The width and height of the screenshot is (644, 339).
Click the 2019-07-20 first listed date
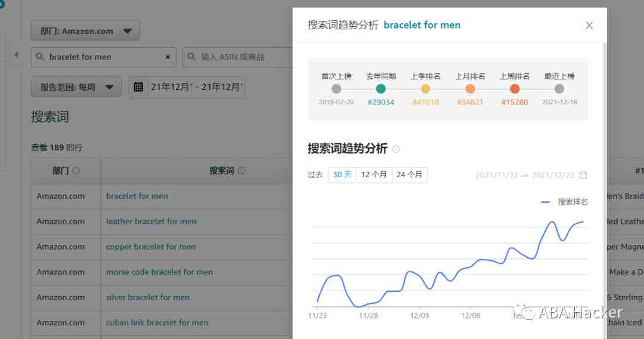click(x=336, y=102)
